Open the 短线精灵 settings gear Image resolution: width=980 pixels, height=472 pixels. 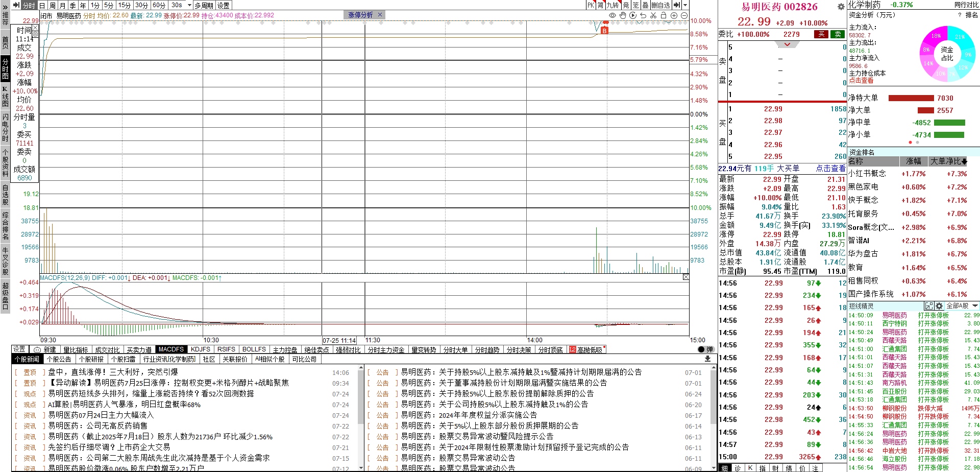[x=939, y=306]
